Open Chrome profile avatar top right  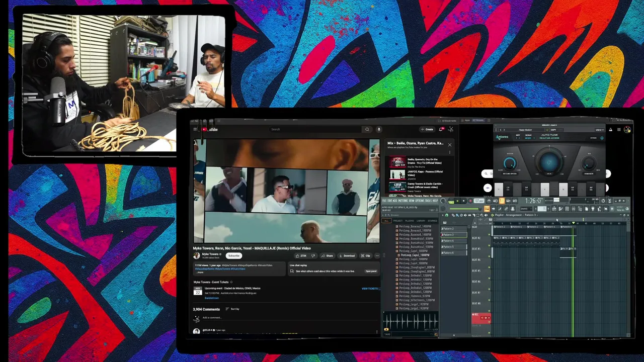pos(627,130)
